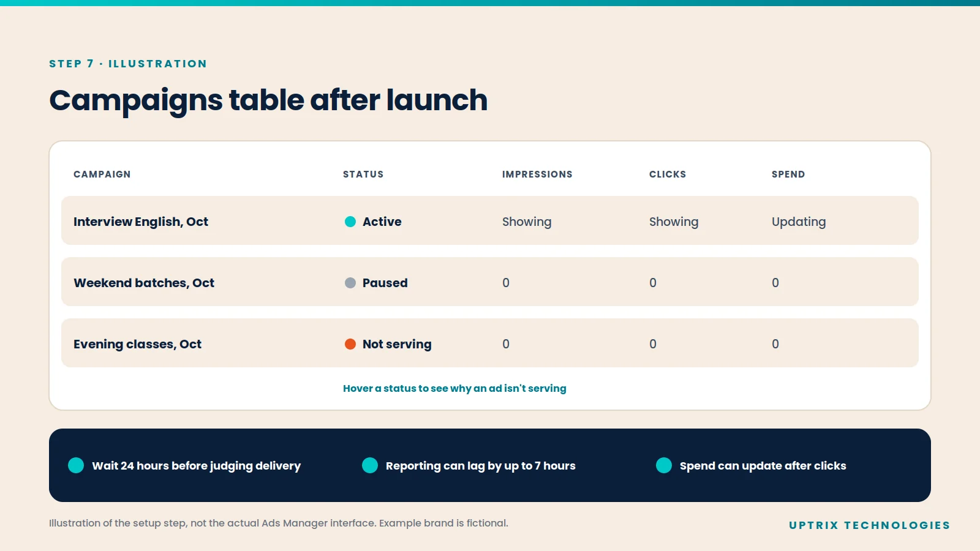
Task: Click the Evening classes spend value 0
Action: [775, 344]
